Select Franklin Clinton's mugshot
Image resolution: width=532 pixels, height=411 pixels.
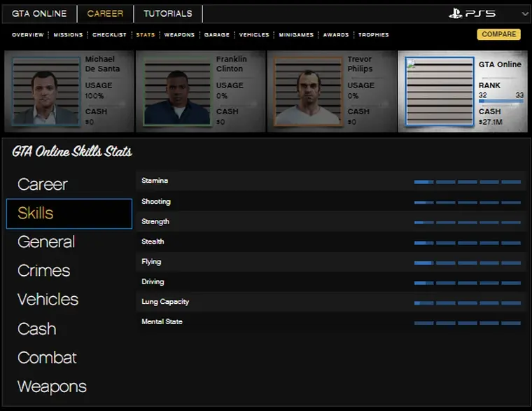pyautogui.click(x=178, y=91)
